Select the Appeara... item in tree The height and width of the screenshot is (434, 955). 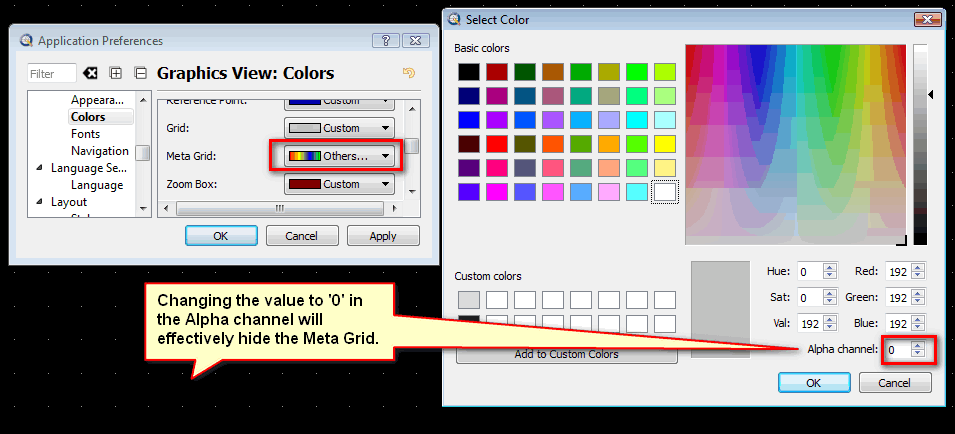coord(97,100)
